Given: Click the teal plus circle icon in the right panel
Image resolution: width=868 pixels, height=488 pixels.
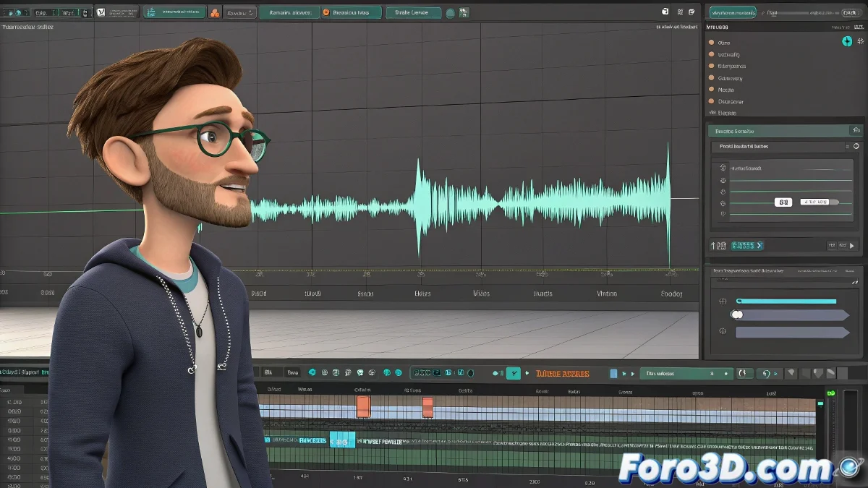Looking at the screenshot, I should 847,42.
